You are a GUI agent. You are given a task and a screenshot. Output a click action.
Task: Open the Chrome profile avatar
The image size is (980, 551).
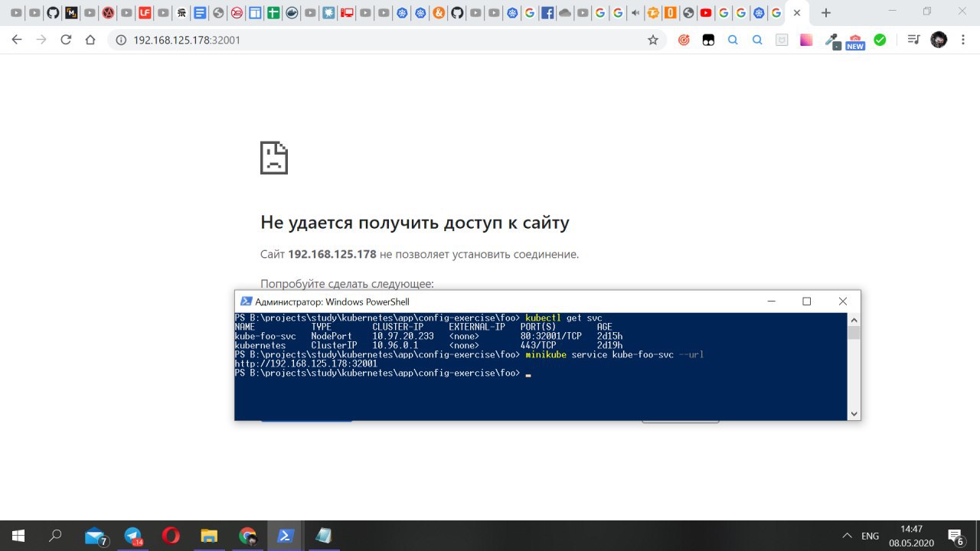[939, 40]
